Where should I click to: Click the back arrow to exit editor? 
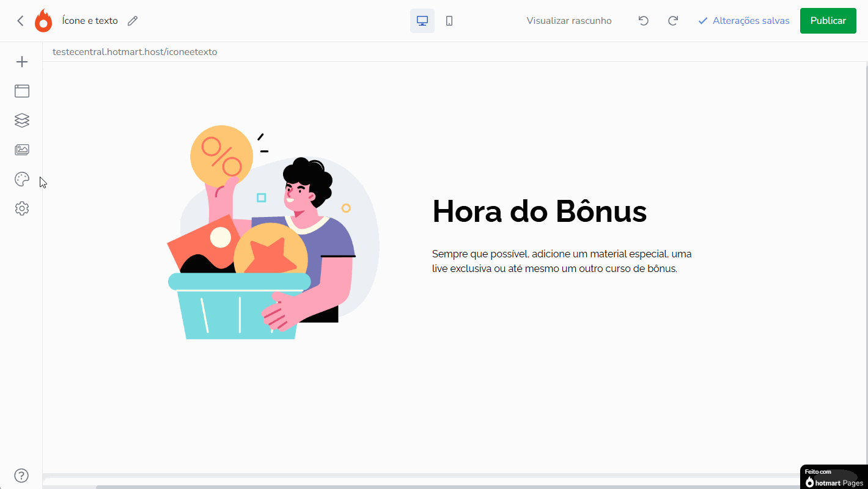pos(20,20)
